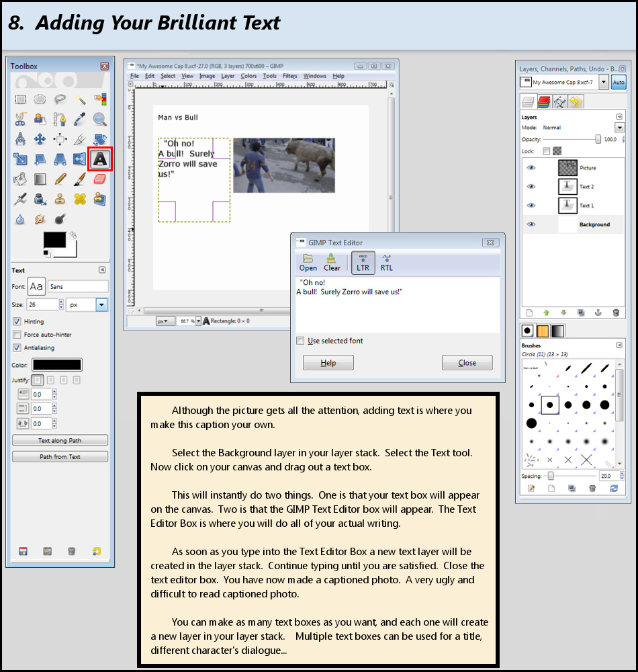Open Layers tab menu arrow
This screenshot has width=638, height=672.
point(619,116)
